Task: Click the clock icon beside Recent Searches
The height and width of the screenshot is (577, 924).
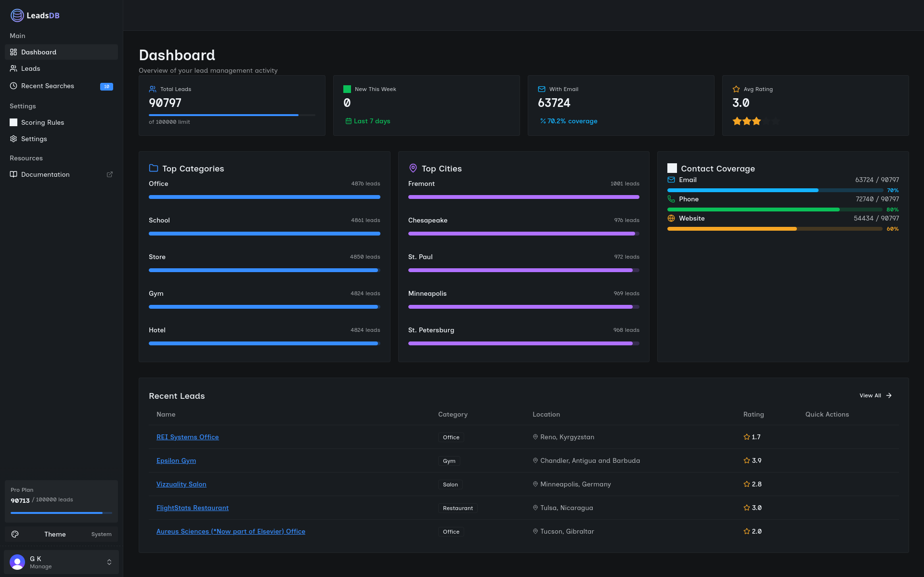Action: pyautogui.click(x=13, y=86)
